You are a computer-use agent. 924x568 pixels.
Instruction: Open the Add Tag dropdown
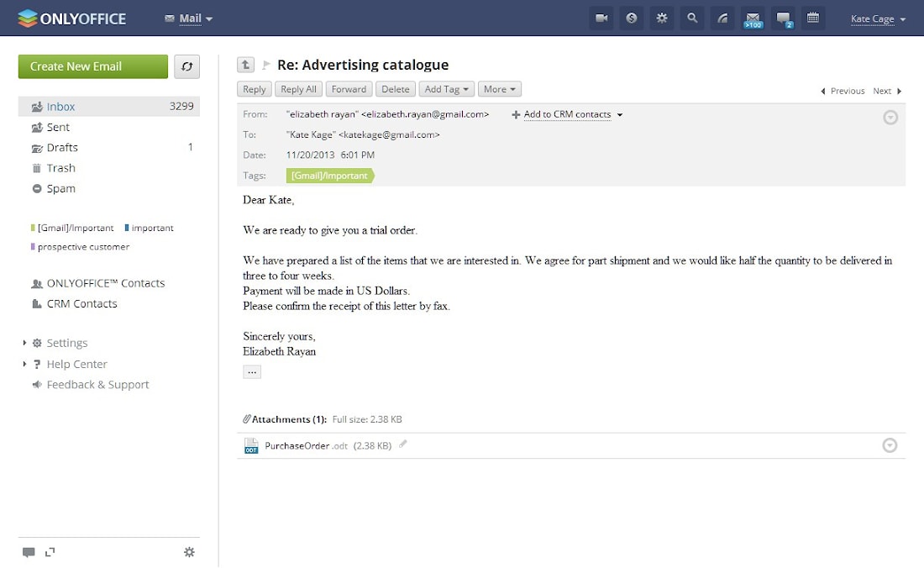[446, 89]
